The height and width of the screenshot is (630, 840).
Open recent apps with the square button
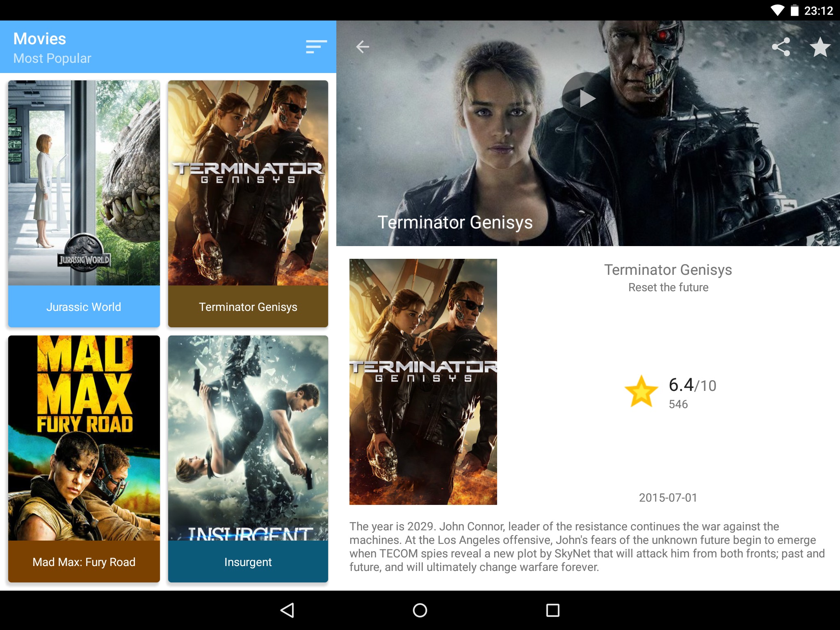click(x=552, y=610)
